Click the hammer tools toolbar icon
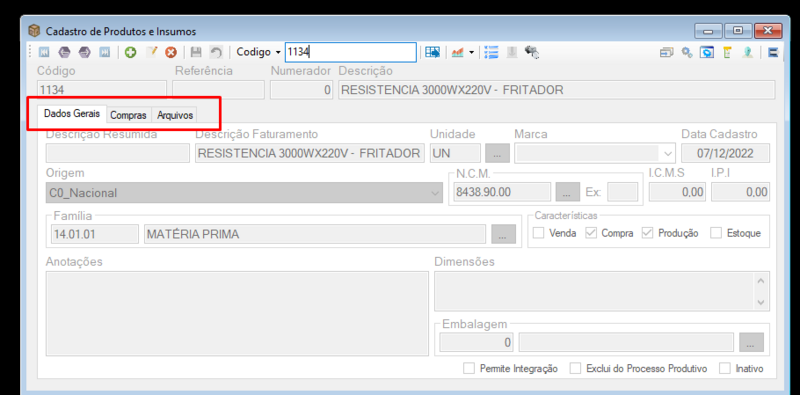The width and height of the screenshot is (800, 395). [532, 52]
